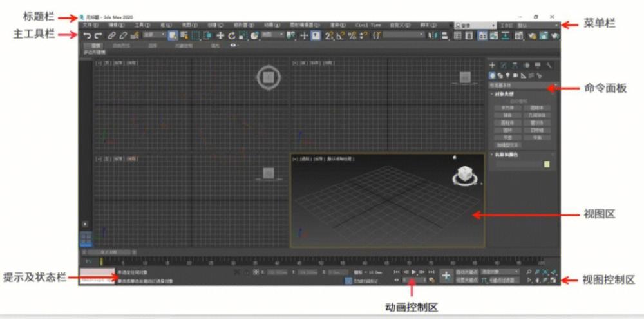Image resolution: width=644 pixels, height=322 pixels.
Task: Open the Tools menu
Action: click(x=142, y=25)
